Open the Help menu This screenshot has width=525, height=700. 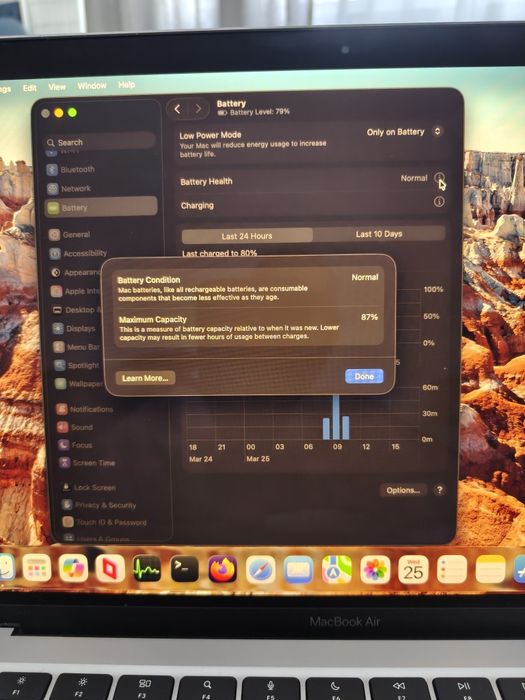click(x=127, y=84)
